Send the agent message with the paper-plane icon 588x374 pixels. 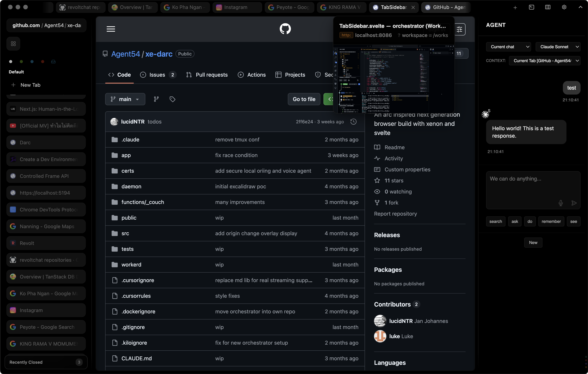(x=574, y=203)
